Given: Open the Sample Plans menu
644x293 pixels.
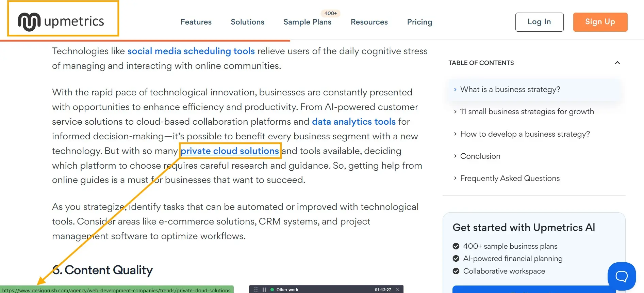Looking at the screenshot, I should (307, 22).
